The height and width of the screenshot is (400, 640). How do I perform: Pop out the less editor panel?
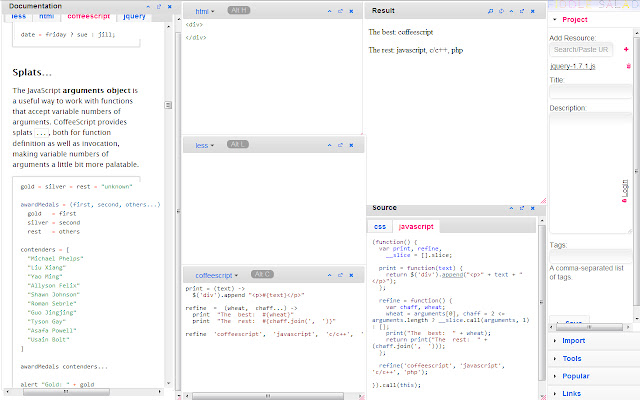[x=340, y=145]
